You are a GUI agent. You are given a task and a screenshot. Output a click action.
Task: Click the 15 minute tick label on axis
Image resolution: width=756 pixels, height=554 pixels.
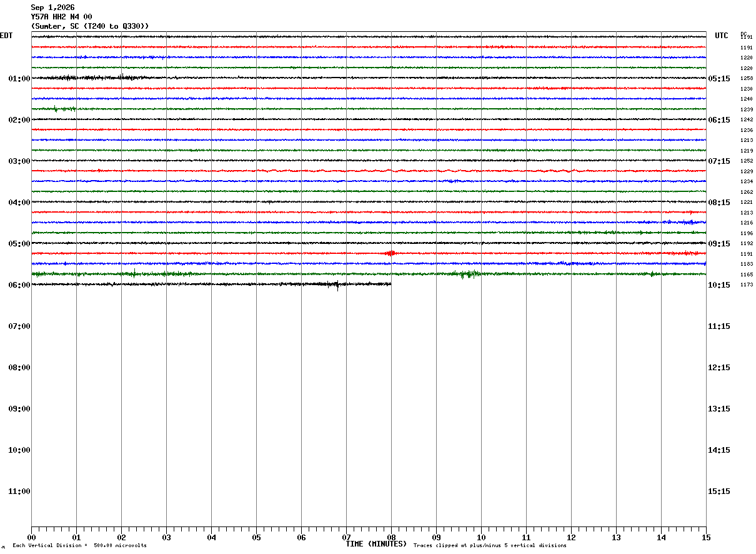[706, 537]
